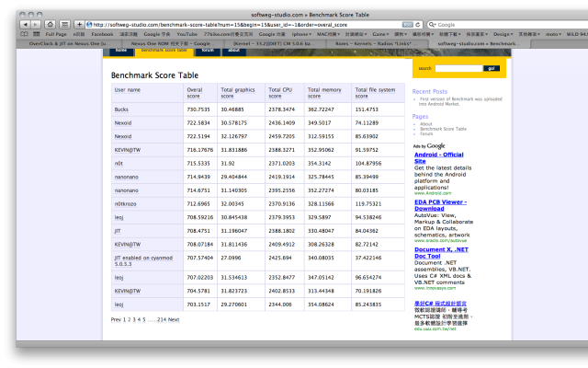Show Top Sites grid icon in bookmarks bar
The width and height of the screenshot is (588, 368).
[x=37, y=34]
